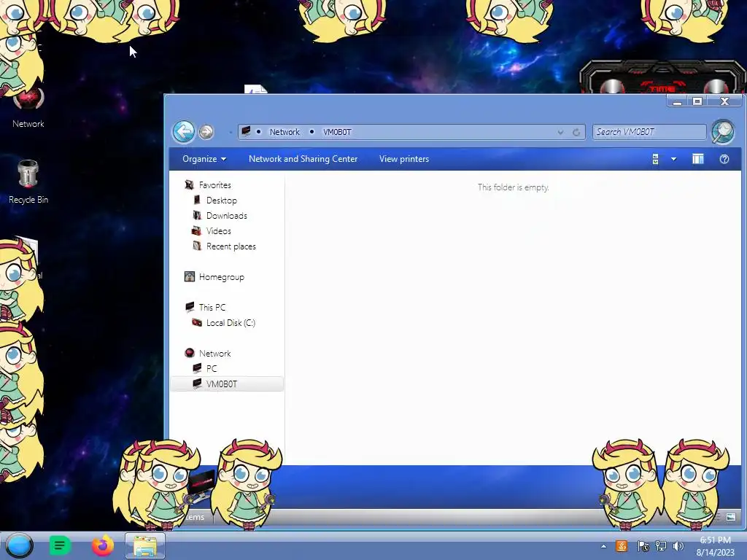The width and height of the screenshot is (747, 560).
Task: Click the forward navigation arrow
Action: point(206,132)
